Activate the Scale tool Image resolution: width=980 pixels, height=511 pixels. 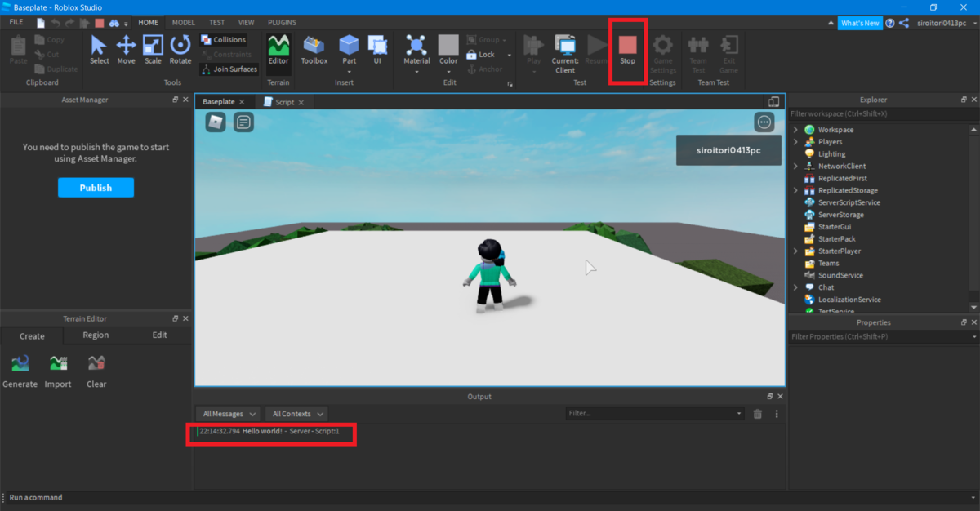[153, 49]
